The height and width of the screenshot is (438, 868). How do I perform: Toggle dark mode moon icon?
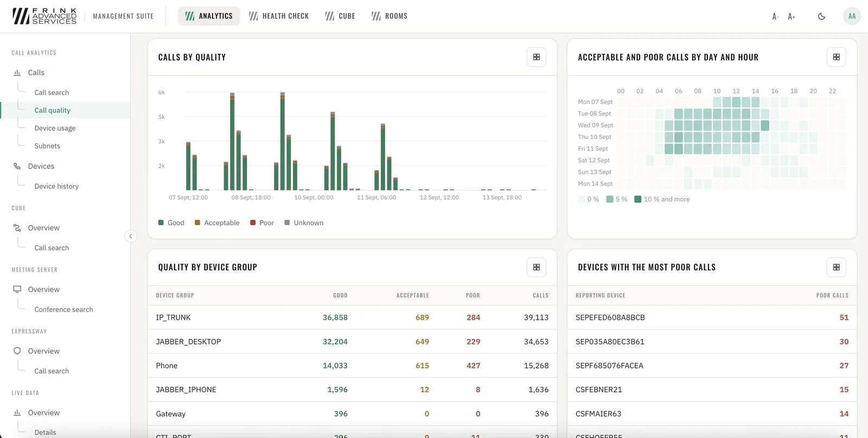[821, 16]
